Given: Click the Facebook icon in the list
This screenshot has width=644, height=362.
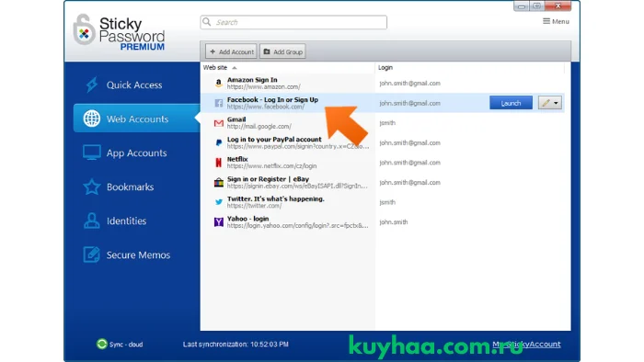Looking at the screenshot, I should pos(219,103).
